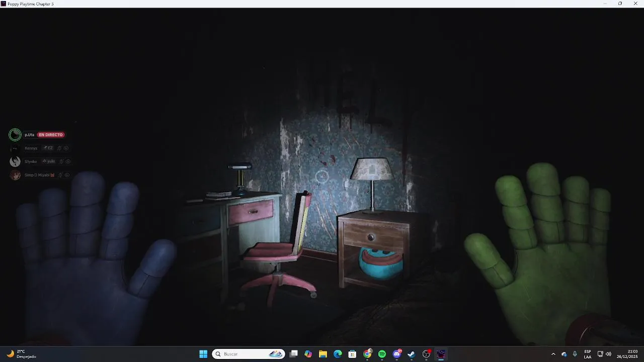This screenshot has height=362, width=644.
Task: Expand the hidden system tray icons
Action: click(x=553, y=354)
